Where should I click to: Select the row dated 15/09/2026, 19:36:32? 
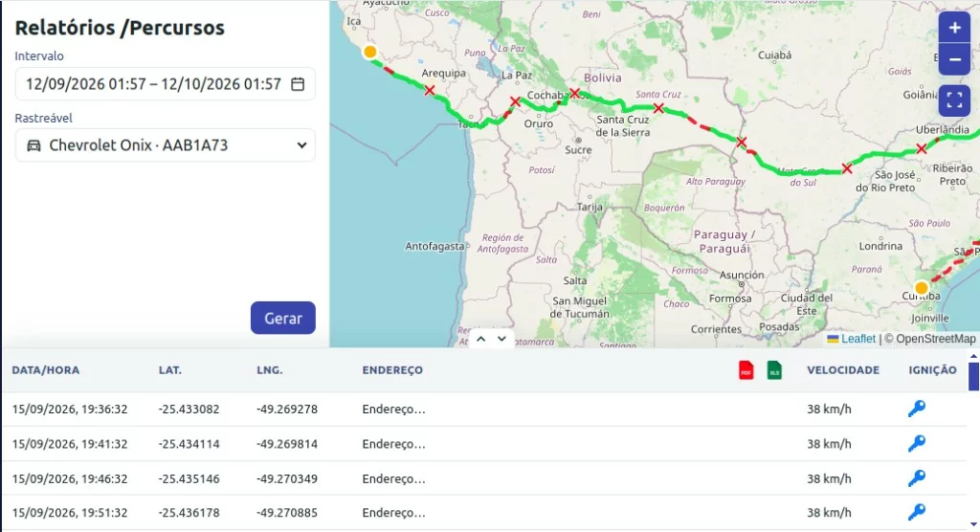(484, 410)
